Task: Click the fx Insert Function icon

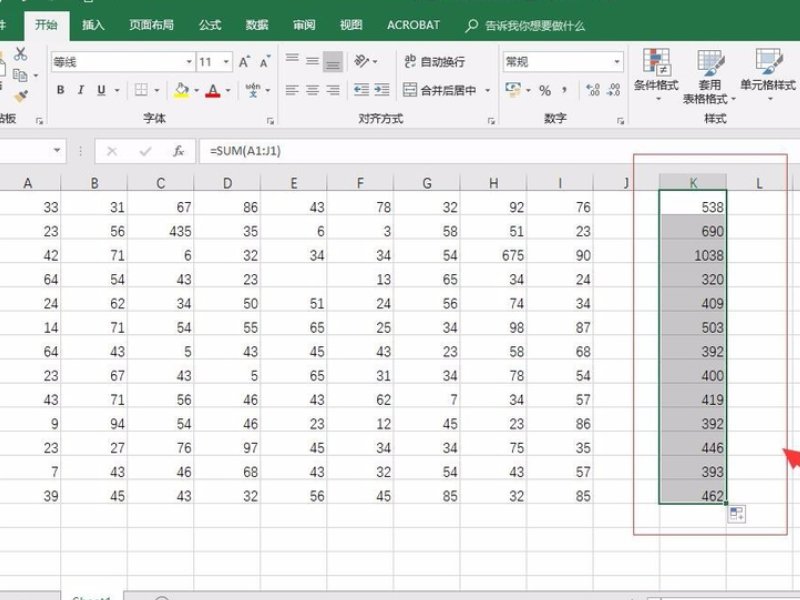Action: tap(178, 151)
